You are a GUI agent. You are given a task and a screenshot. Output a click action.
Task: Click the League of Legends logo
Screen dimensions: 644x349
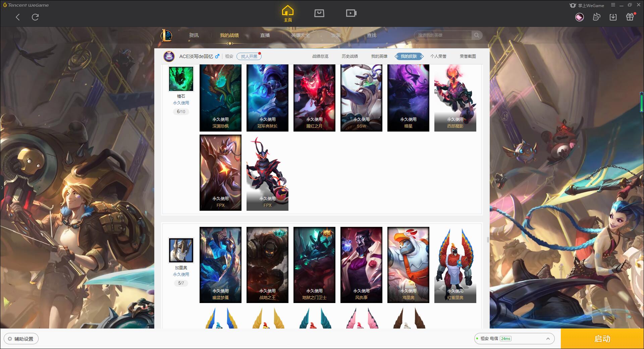click(x=166, y=35)
